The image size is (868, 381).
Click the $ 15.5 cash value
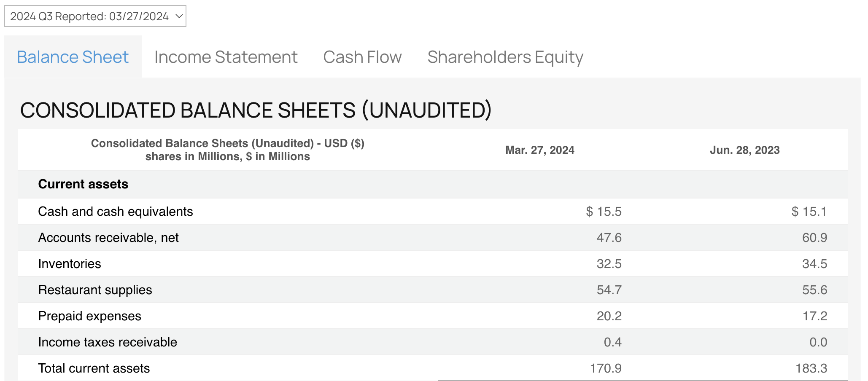[604, 212]
